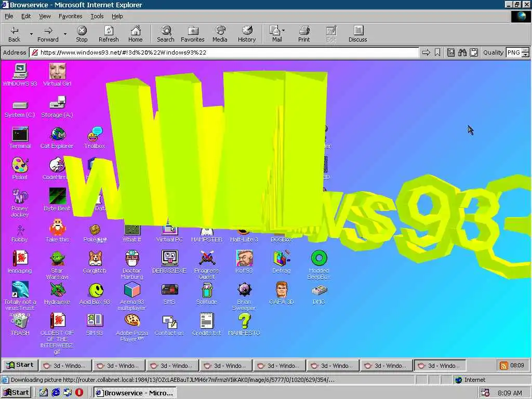Click the Back toolbar button
Viewport: 532px width, 399px height.
pos(14,34)
